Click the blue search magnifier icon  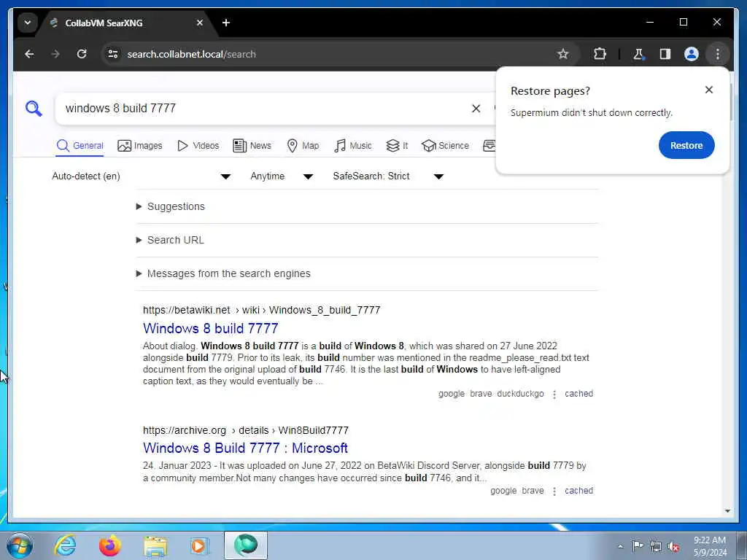click(x=34, y=109)
